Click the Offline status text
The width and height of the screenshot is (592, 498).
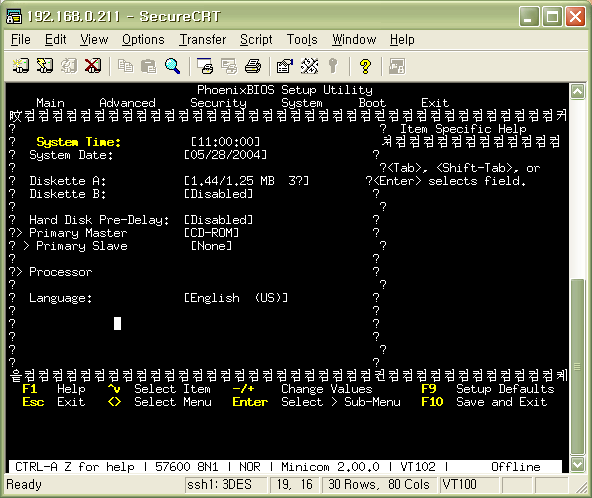pyautogui.click(x=516, y=467)
